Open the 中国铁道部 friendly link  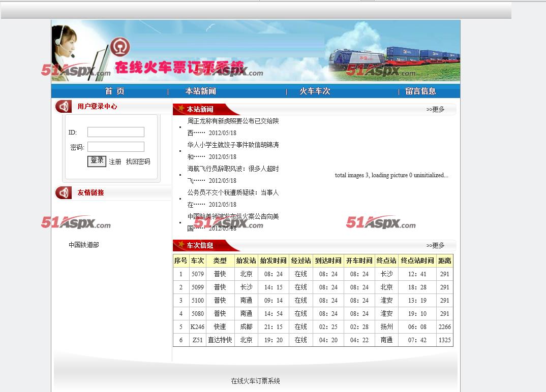point(84,245)
